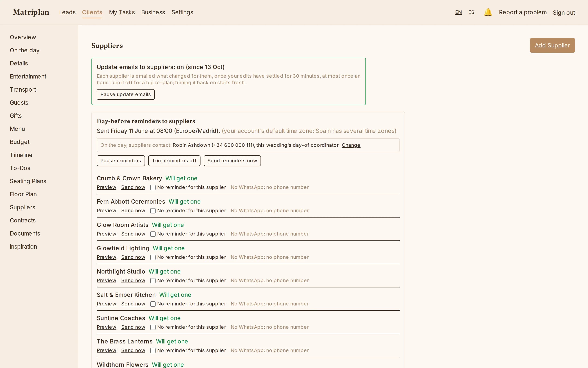Open the Business tab

pos(153,12)
